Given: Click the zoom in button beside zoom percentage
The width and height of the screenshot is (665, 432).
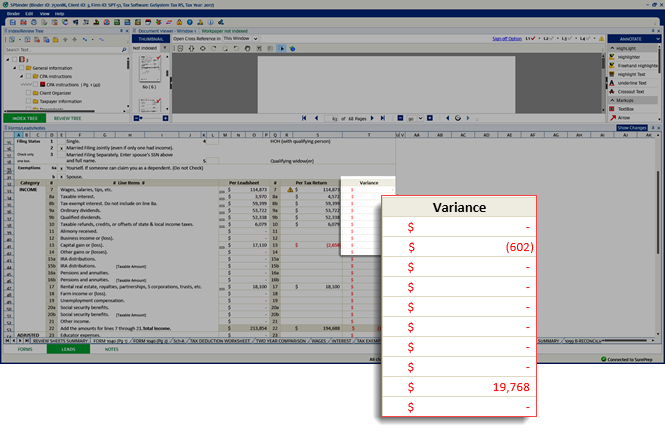Looking at the screenshot, I should [x=430, y=118].
